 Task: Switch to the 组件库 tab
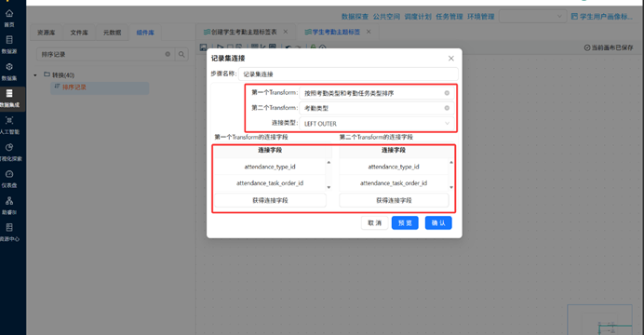(145, 33)
